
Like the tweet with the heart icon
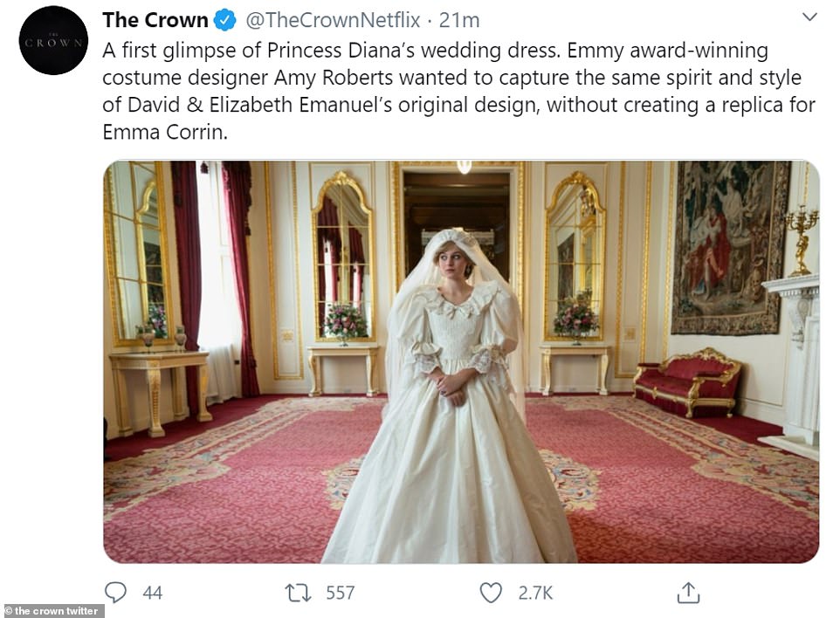pos(492,593)
